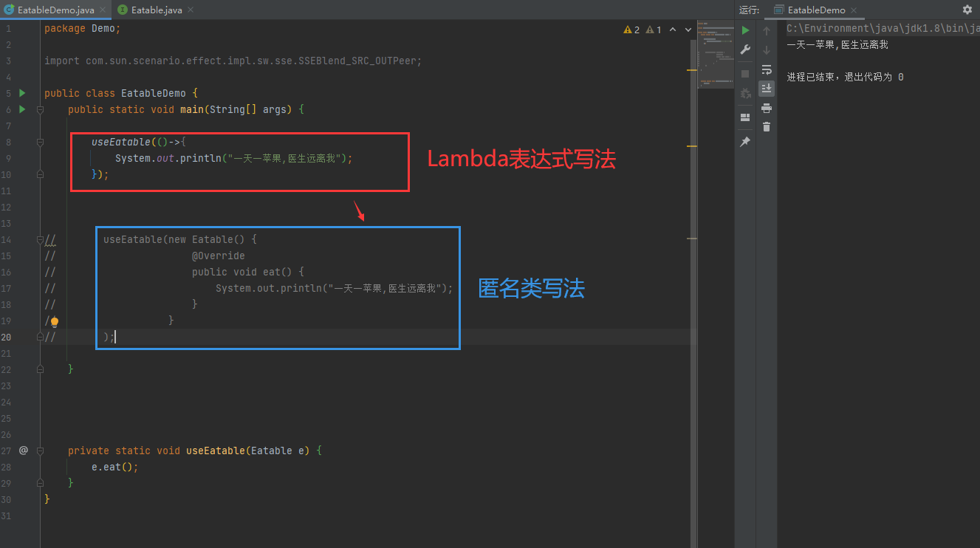The image size is (980, 548).
Task: Click yellow stripe marker near line 14
Action: (x=692, y=239)
